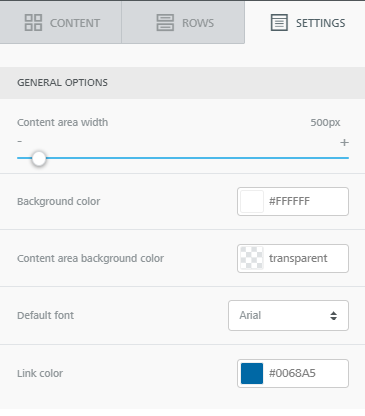The width and height of the screenshot is (365, 416).
Task: Click the minus sign to decrease content width
Action: point(20,142)
